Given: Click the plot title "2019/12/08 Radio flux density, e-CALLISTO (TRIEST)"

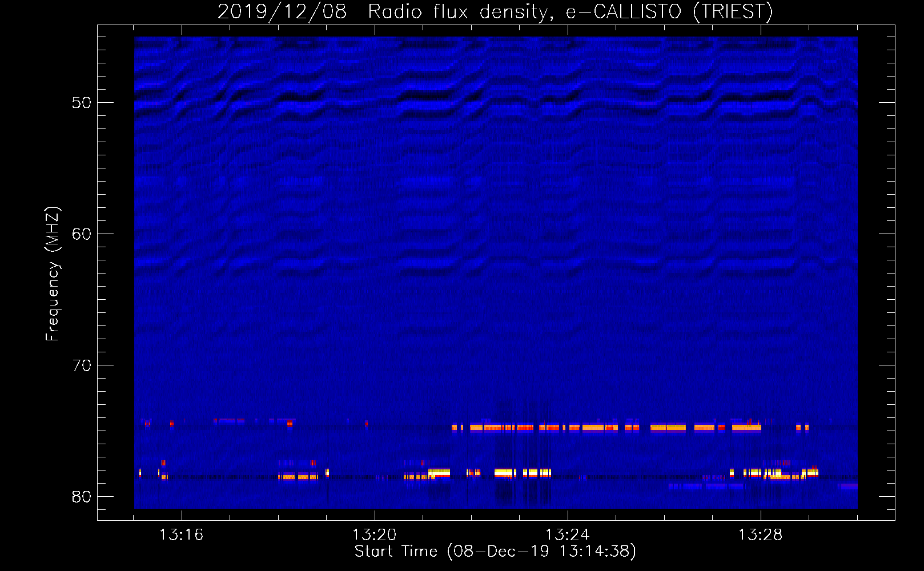Looking at the screenshot, I should coord(495,11).
